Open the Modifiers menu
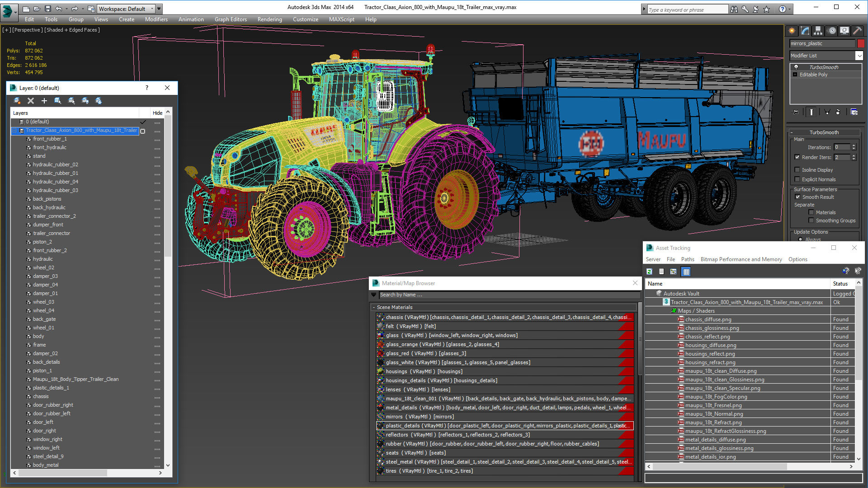The height and width of the screenshot is (488, 868). (x=156, y=19)
